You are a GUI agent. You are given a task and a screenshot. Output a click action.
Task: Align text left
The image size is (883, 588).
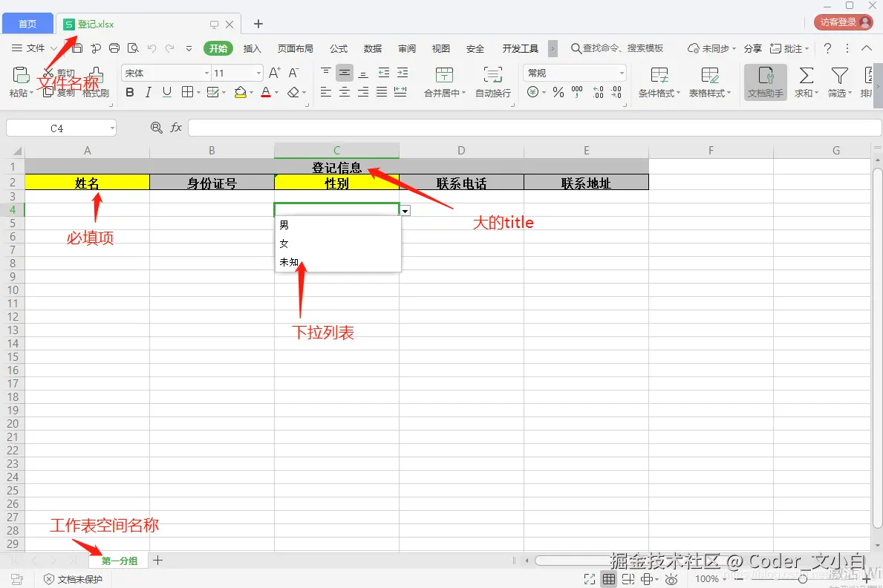click(x=325, y=92)
